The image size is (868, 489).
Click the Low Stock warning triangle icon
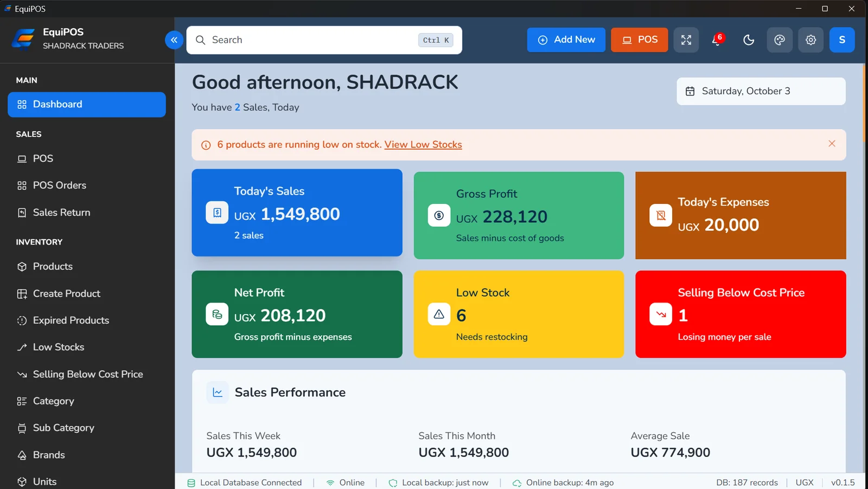pos(439,314)
